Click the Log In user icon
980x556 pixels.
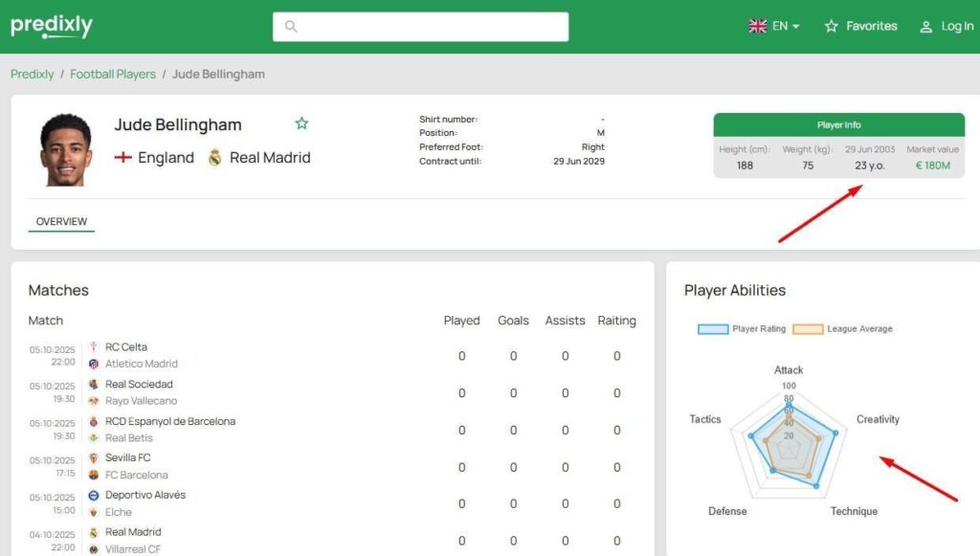925,27
